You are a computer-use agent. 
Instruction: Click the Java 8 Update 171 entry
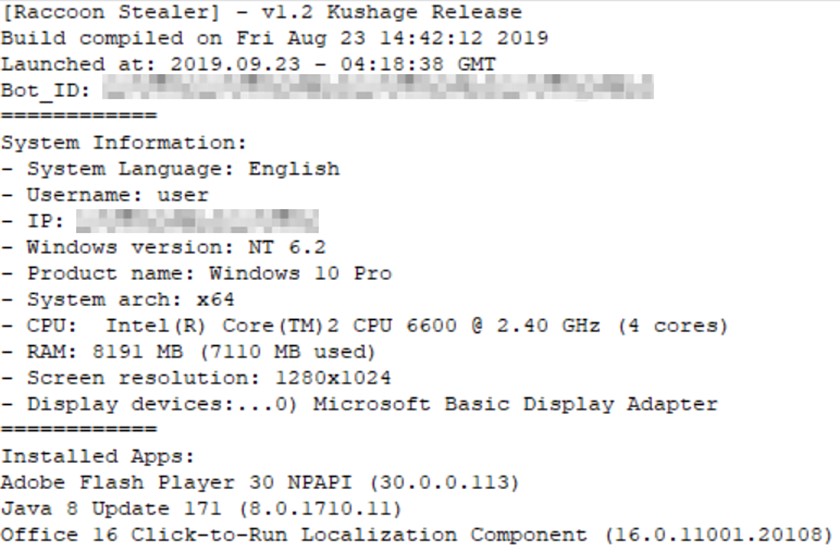[201, 509]
